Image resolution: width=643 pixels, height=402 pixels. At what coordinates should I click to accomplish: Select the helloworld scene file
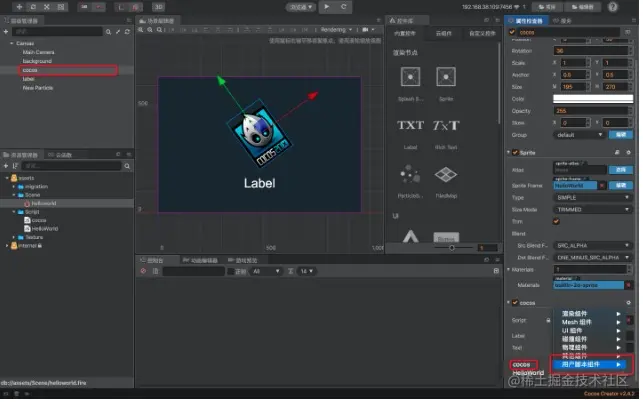44,203
